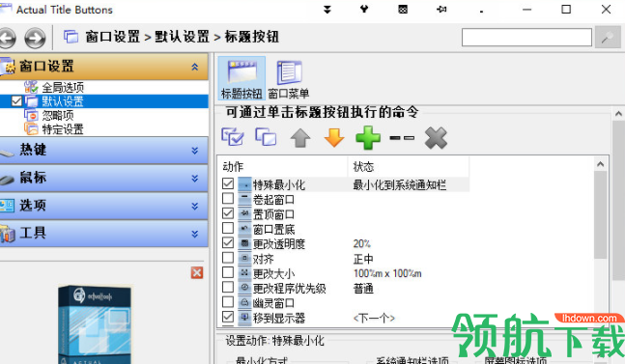Click the 动作 column header
625x364 pixels.
[x=283, y=166]
